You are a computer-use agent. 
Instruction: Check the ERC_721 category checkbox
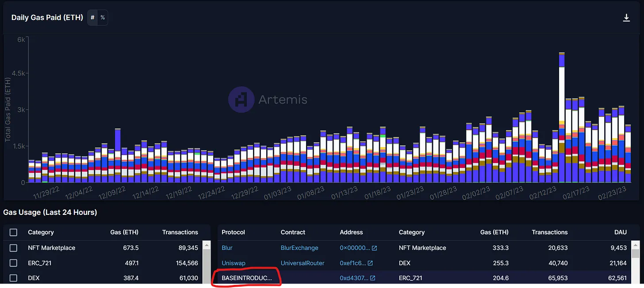pyautogui.click(x=14, y=263)
